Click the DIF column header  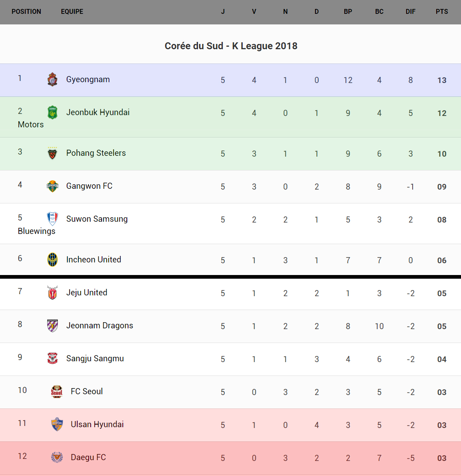[x=410, y=12]
